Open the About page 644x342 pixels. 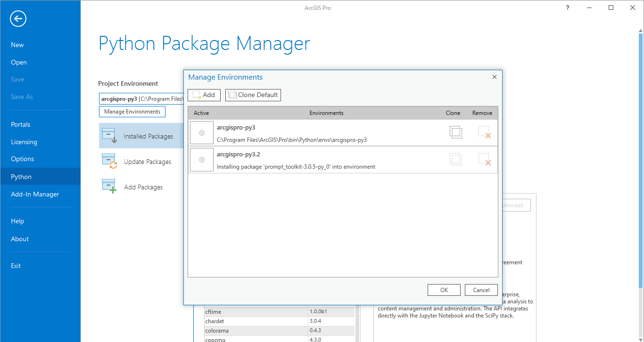(x=20, y=239)
